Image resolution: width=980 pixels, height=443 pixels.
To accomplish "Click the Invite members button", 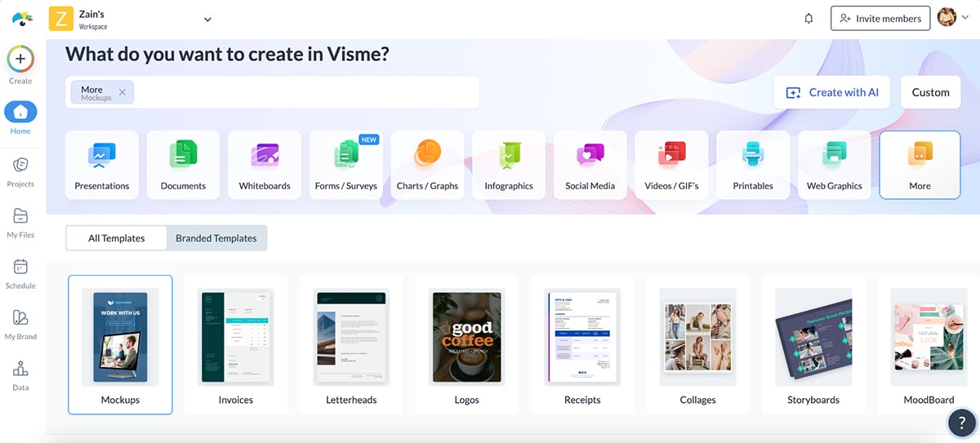I will (x=881, y=19).
